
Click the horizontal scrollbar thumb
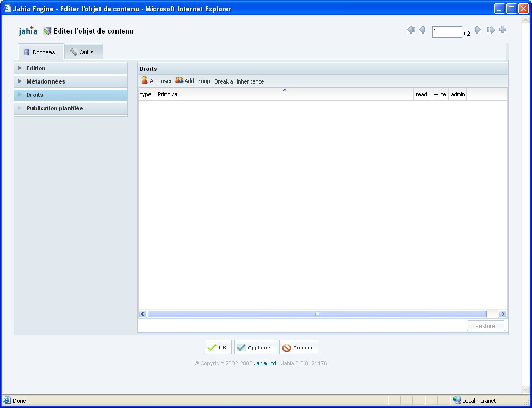click(317, 314)
